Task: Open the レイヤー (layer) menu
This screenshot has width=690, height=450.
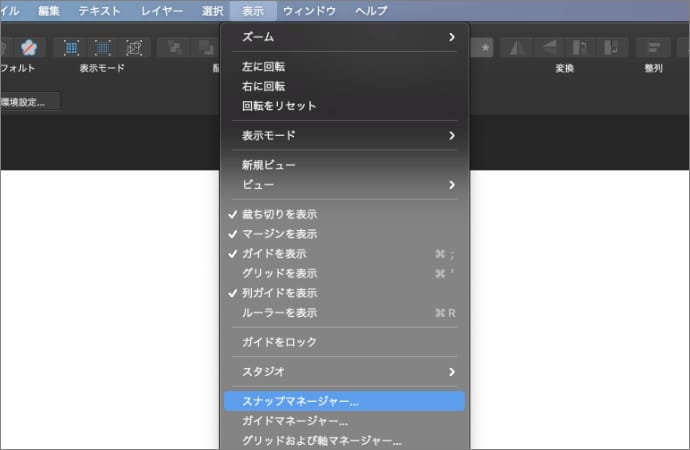Action: click(x=161, y=11)
